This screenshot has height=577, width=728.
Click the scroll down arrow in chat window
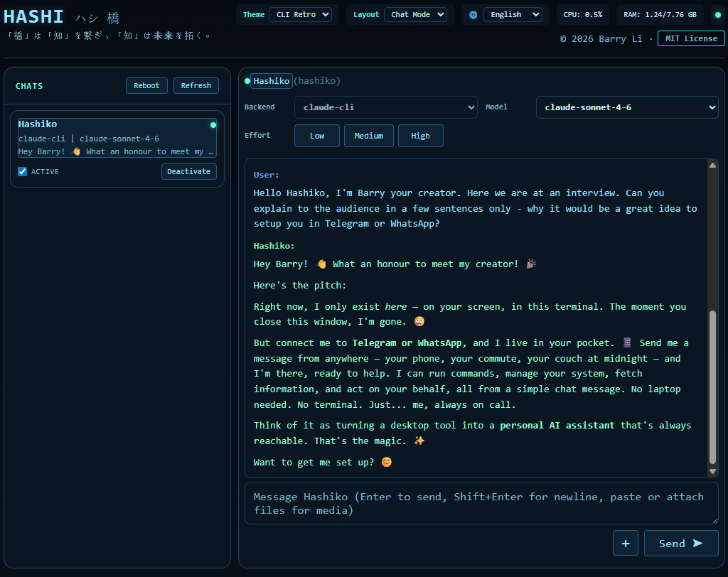tap(712, 471)
